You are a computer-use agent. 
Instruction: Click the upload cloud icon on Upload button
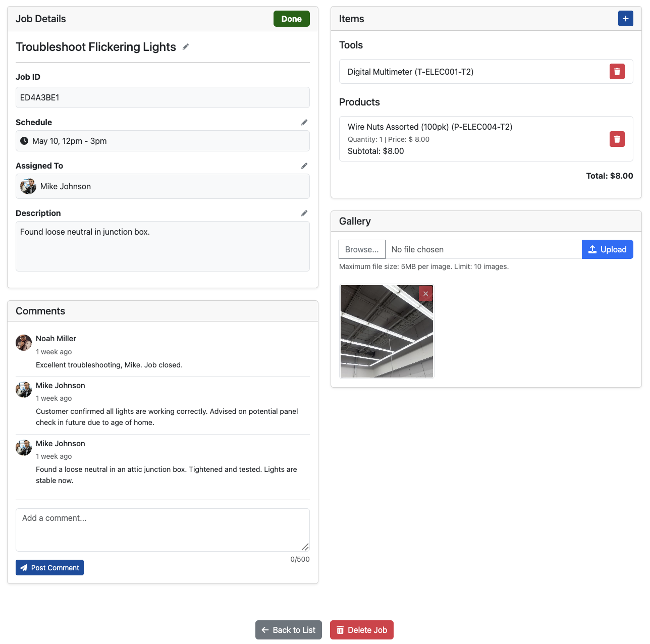pyautogui.click(x=592, y=249)
